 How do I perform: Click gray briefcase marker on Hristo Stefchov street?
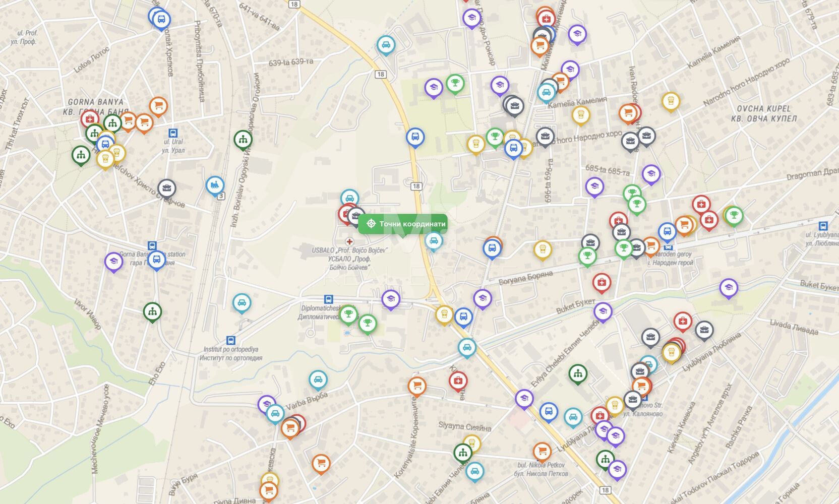coord(167,189)
